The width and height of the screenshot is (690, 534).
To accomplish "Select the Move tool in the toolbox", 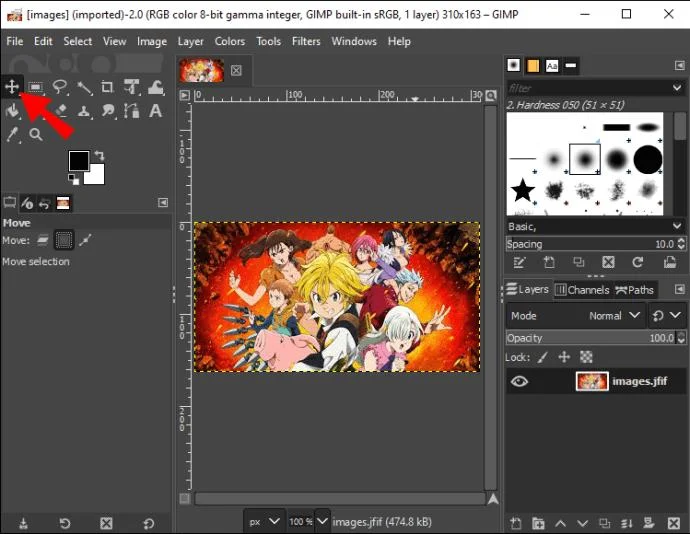I will (12, 87).
